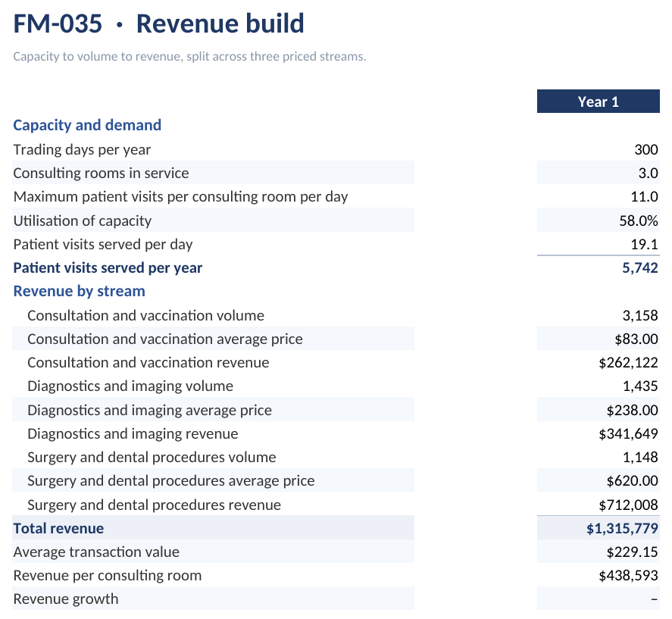This screenshot has height=619, width=672.
Task: Select 'Diagnostics and imaging revenue' label
Action: [133, 434]
